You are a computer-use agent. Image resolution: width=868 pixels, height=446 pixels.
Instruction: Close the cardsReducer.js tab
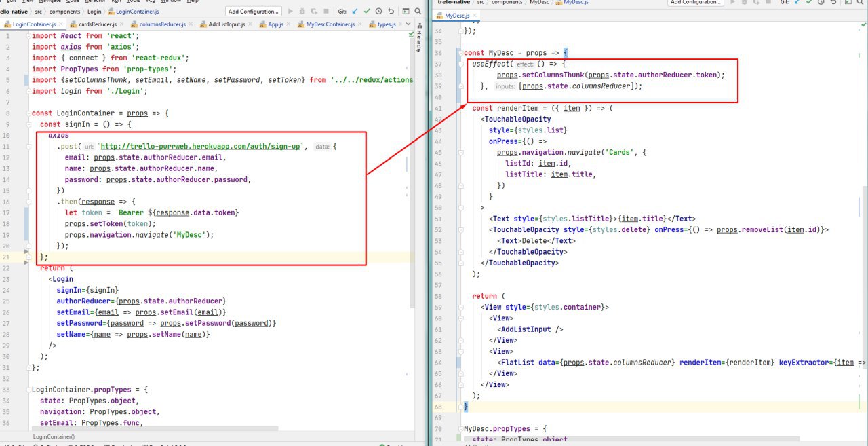coord(121,24)
